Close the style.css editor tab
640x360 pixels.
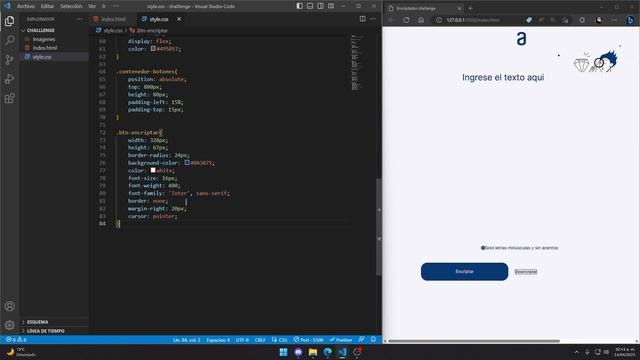click(x=179, y=19)
